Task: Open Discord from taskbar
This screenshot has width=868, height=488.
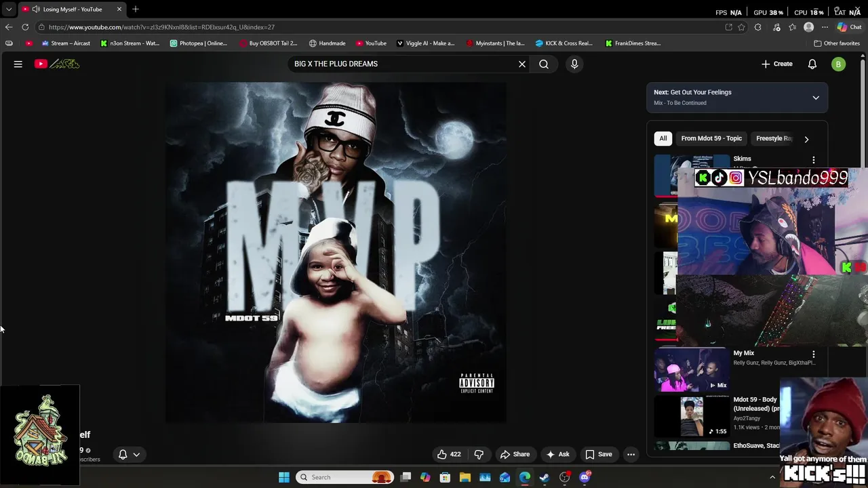Action: [585, 477]
